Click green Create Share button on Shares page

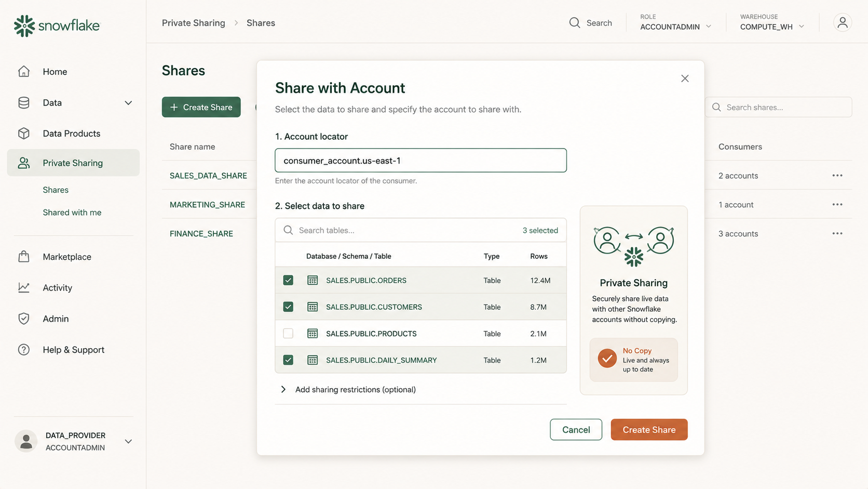tap(201, 107)
